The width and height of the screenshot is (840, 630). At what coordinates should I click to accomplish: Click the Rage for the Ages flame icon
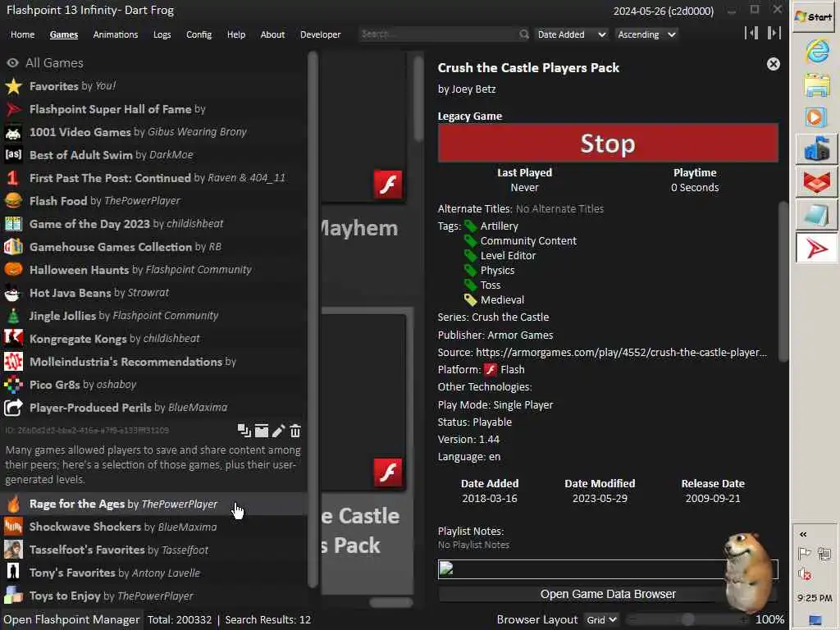[13, 504]
